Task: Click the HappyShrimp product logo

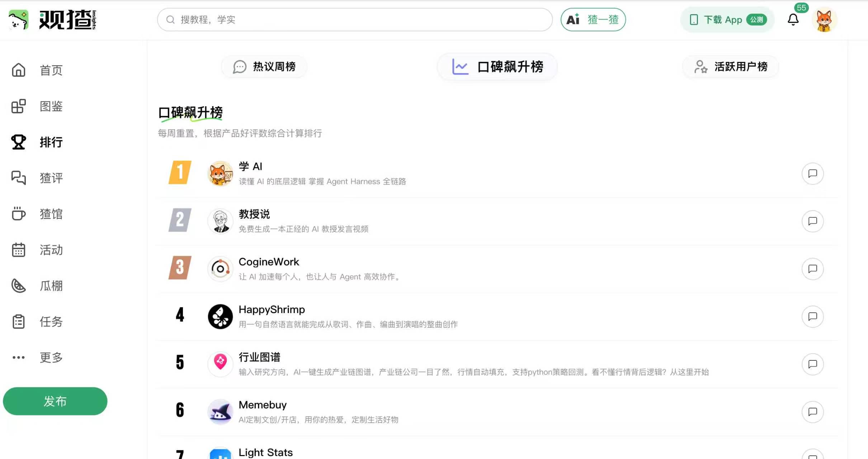Action: 220,317
